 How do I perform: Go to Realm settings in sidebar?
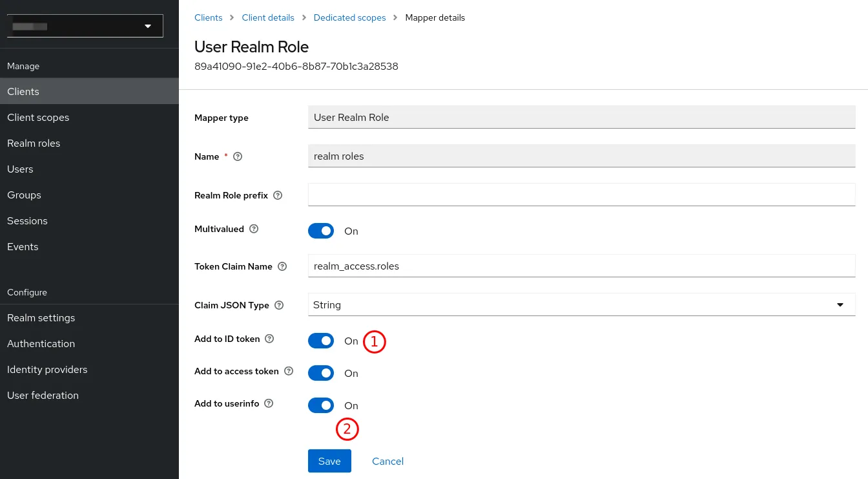point(41,318)
